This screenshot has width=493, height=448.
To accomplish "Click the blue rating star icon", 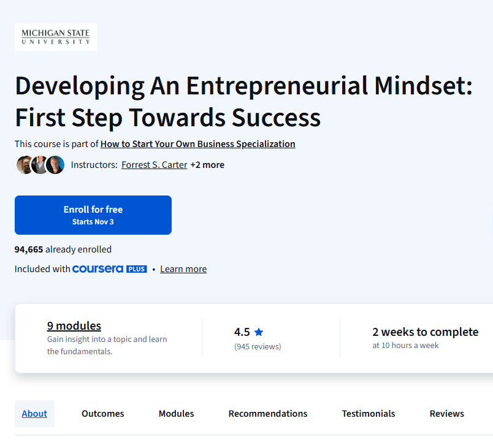I will tap(259, 332).
